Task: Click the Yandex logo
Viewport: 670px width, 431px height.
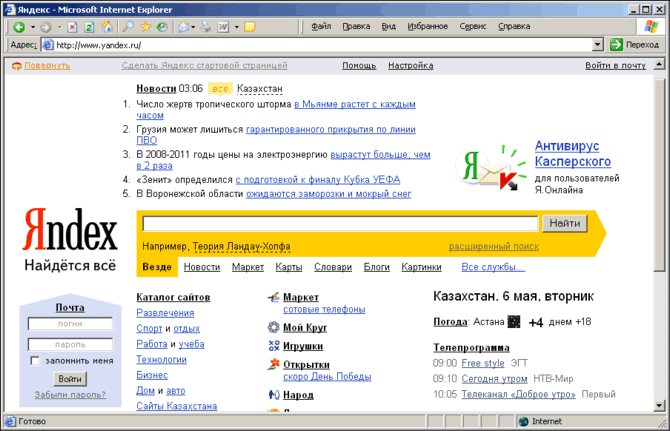Action: pyautogui.click(x=70, y=229)
